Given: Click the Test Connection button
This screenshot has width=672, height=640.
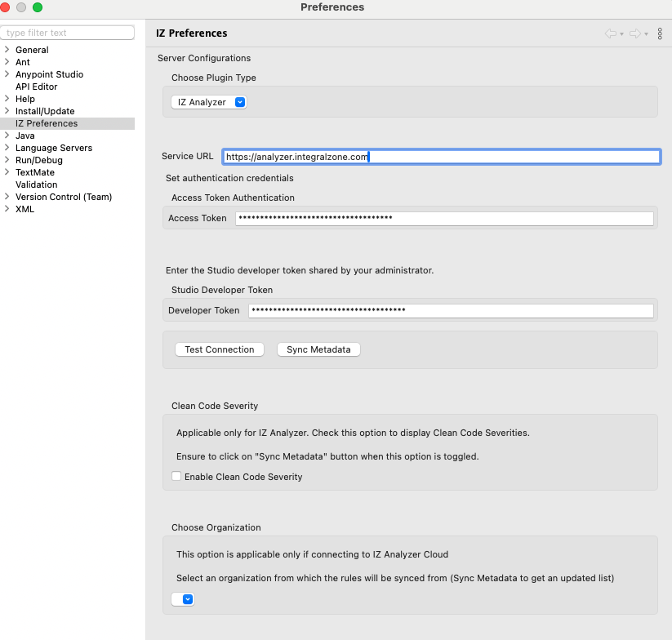Looking at the screenshot, I should point(220,349).
